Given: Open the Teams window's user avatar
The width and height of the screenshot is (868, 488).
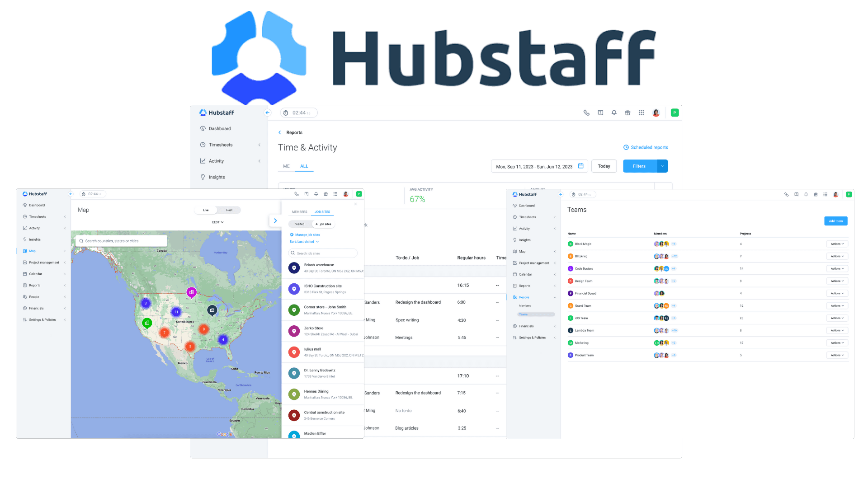Looking at the screenshot, I should click(836, 194).
